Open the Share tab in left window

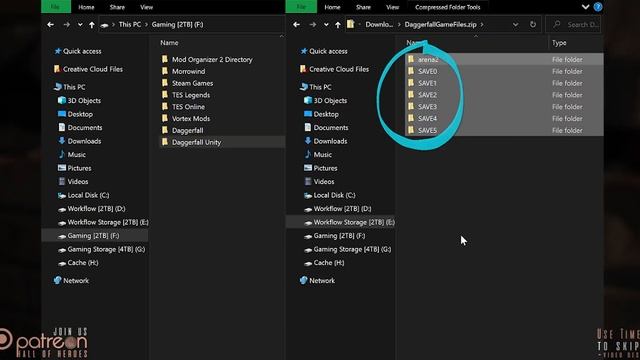tap(117, 7)
